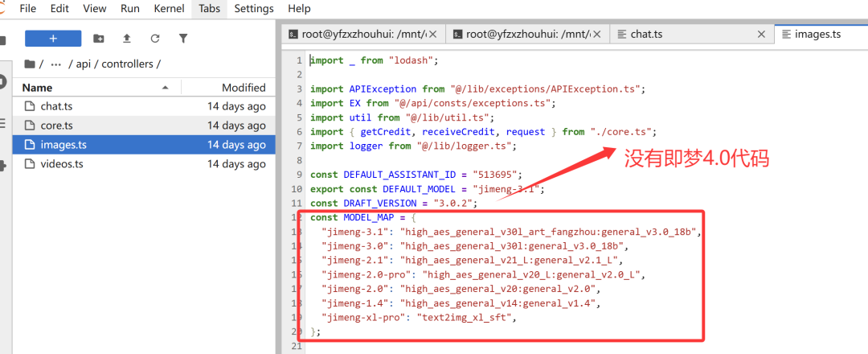The height and width of the screenshot is (354, 868).
Task: Open the View menu
Action: tap(95, 8)
